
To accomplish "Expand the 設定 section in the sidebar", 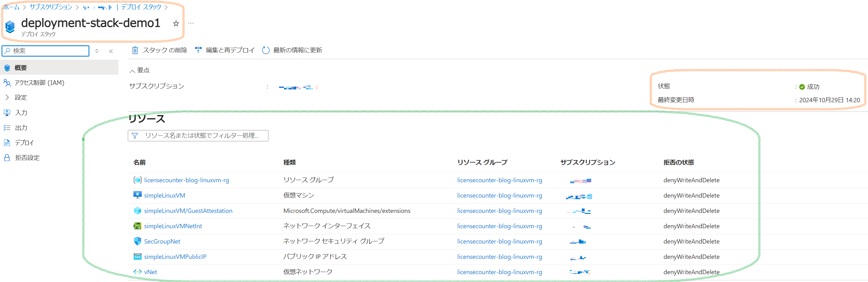I will click(7, 98).
